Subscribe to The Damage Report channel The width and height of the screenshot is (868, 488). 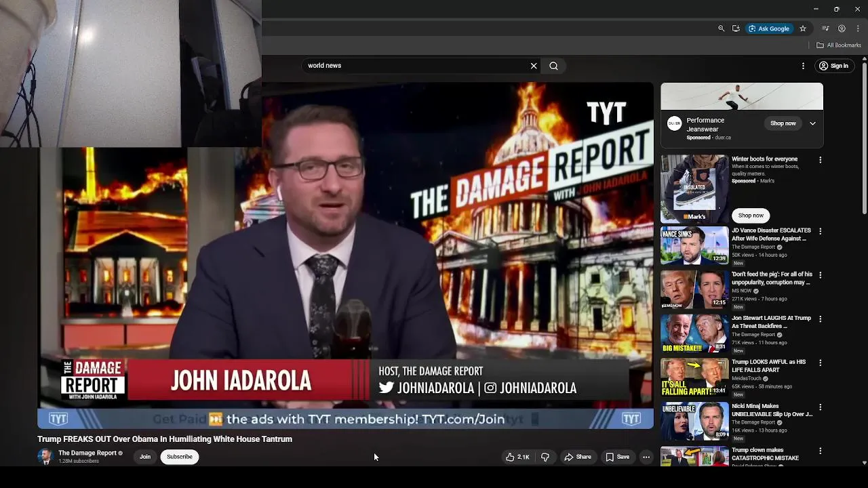(x=180, y=457)
